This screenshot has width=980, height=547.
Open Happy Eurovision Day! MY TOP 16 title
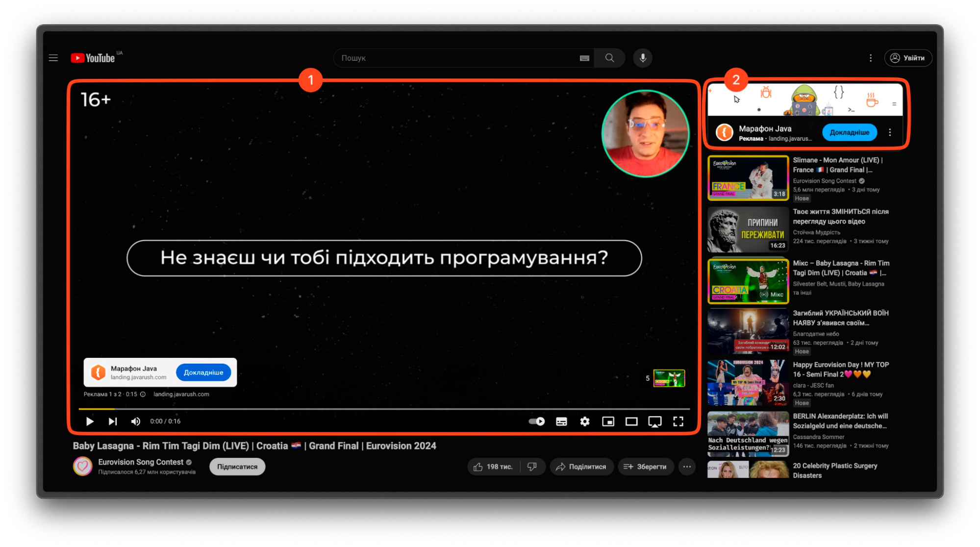pos(840,369)
